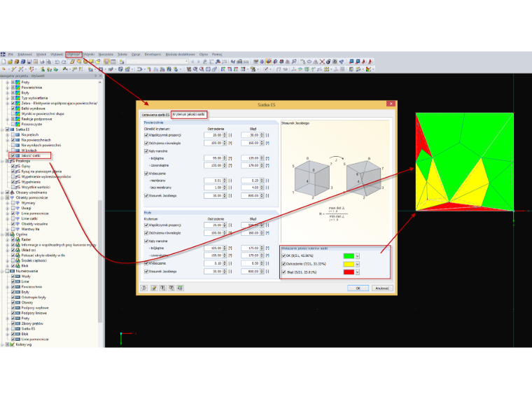Click the third icon in dialog footer
Screen dimensions: 532x399
tap(163, 288)
